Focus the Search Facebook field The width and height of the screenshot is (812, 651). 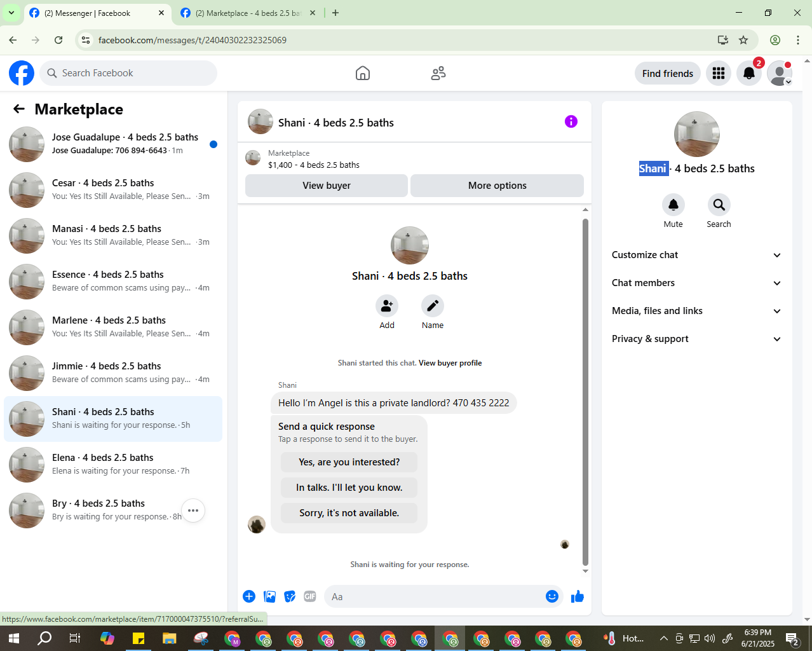(128, 73)
